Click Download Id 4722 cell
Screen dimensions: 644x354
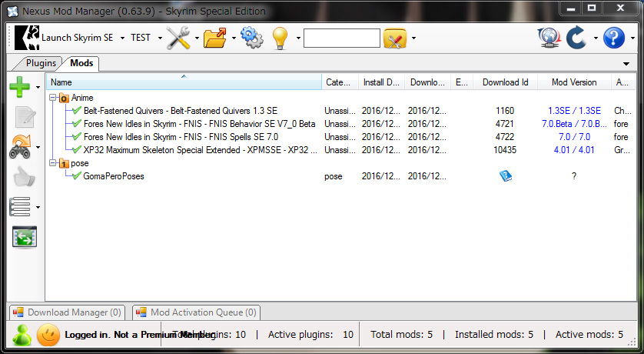[505, 137]
